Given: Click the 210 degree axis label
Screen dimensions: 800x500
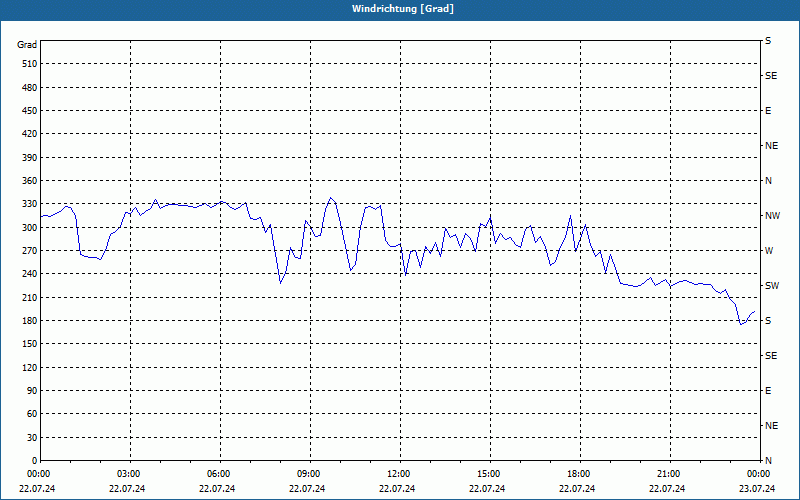Looking at the screenshot, I should [29, 297].
